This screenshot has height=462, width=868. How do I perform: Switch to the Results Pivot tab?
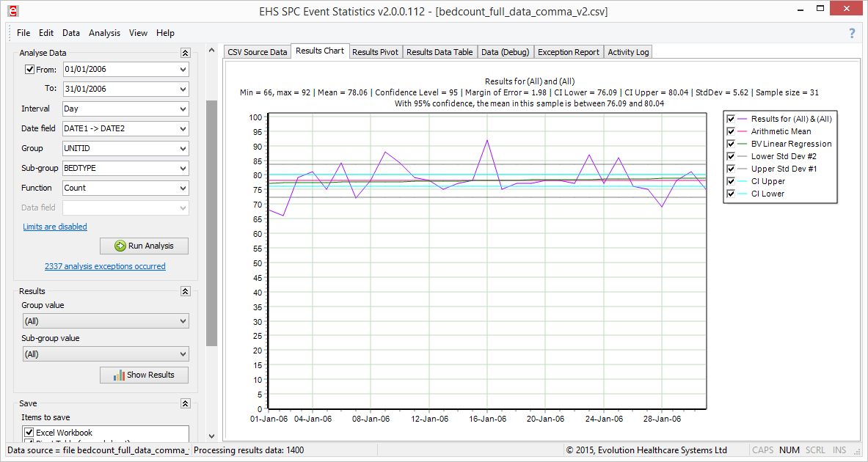point(375,51)
